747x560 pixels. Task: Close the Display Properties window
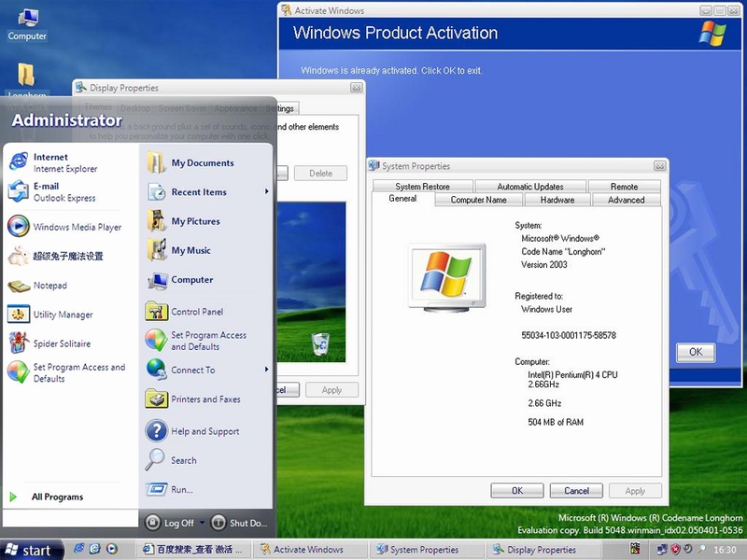[356, 88]
